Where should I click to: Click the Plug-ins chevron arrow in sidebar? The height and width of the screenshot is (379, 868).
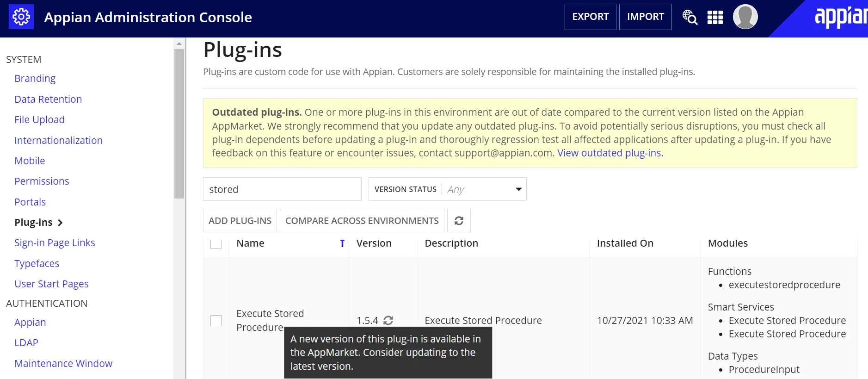60,223
